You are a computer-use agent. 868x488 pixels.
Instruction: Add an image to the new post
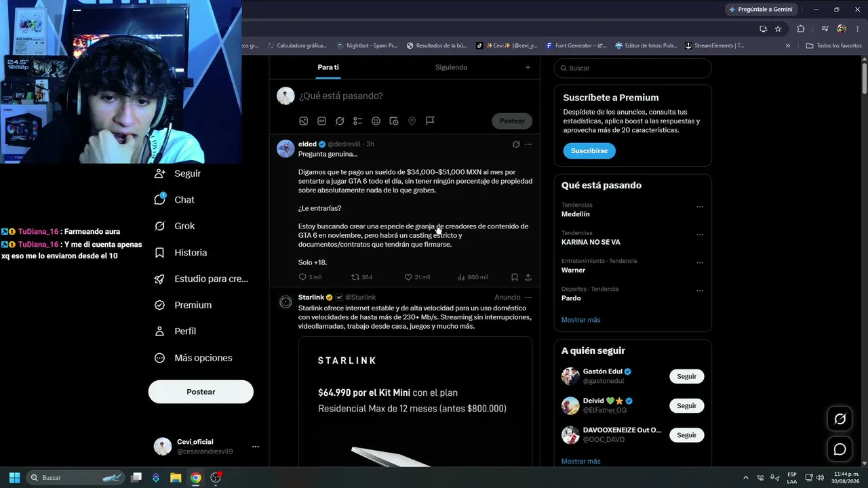[x=304, y=121]
